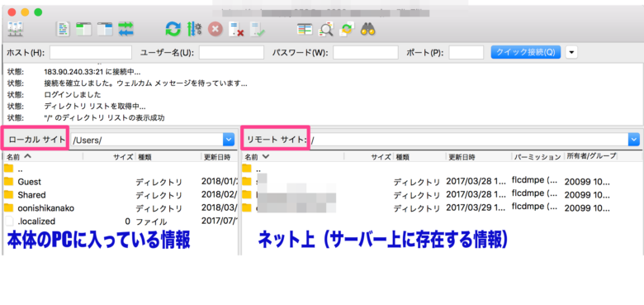
Task: Click the ユーザー名(U) input field
Action: click(232, 53)
